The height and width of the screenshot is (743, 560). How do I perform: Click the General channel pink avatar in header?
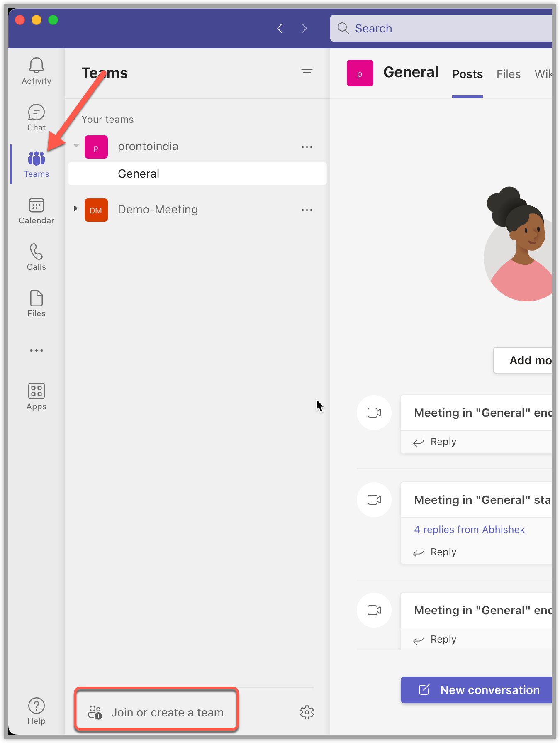tap(360, 73)
